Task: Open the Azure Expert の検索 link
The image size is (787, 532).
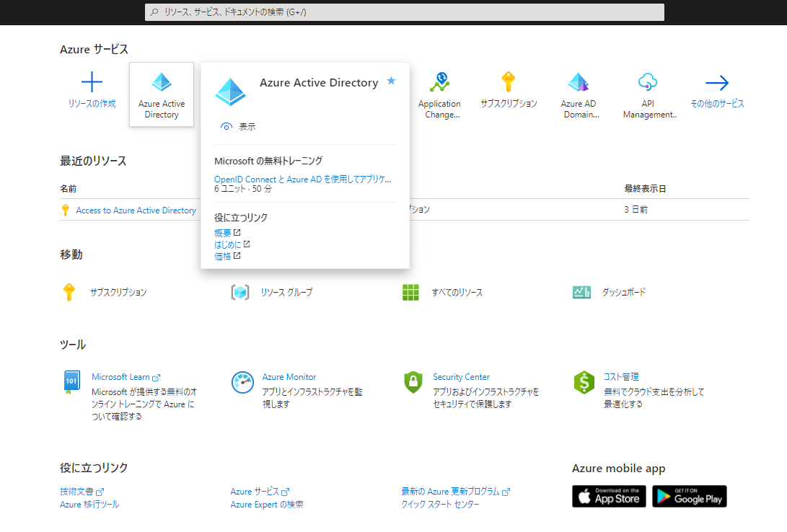Action: pos(266,505)
